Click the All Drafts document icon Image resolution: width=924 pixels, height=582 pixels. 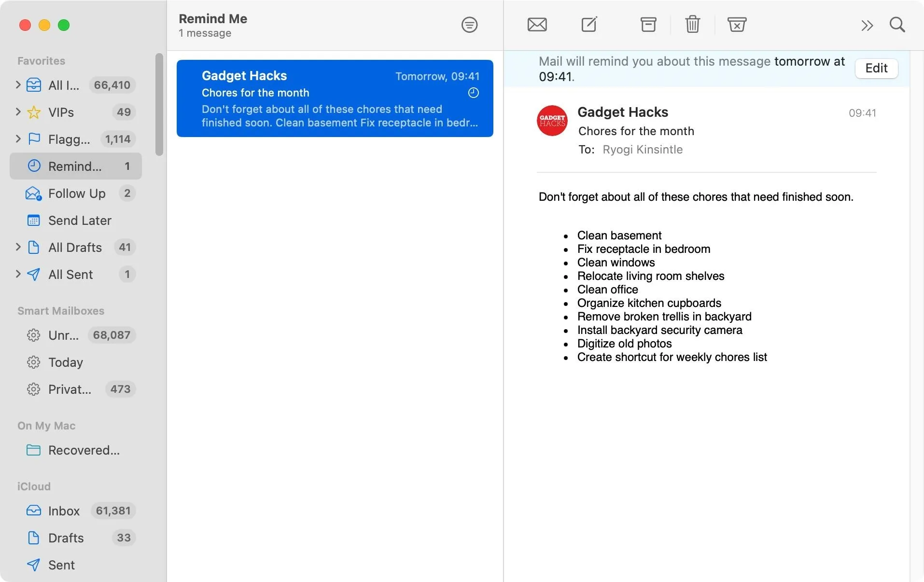(x=33, y=248)
